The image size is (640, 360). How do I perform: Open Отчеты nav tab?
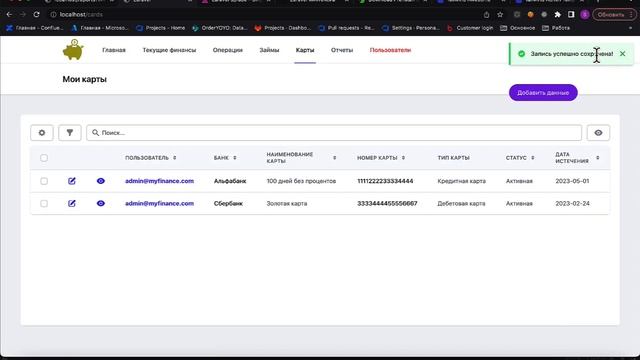pyautogui.click(x=342, y=50)
